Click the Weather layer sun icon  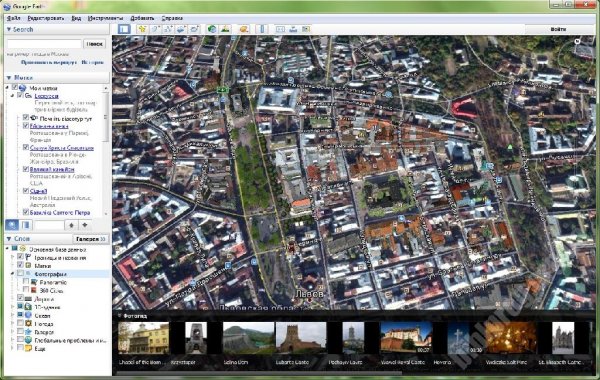click(x=29, y=324)
